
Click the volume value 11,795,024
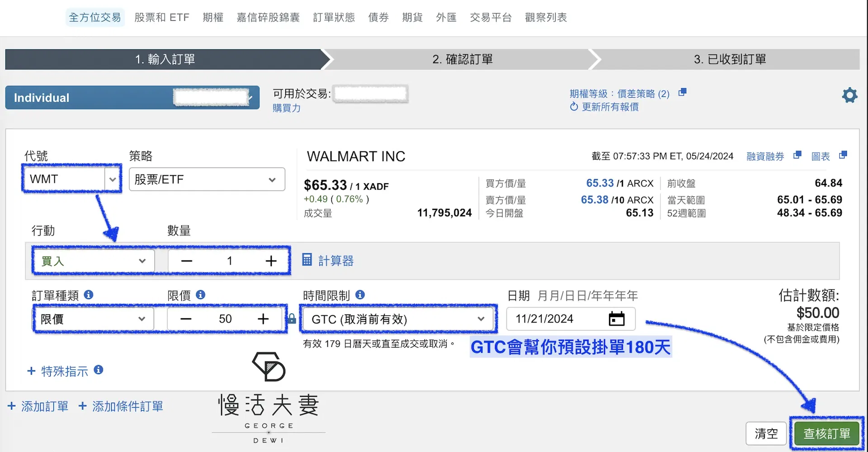coord(444,213)
